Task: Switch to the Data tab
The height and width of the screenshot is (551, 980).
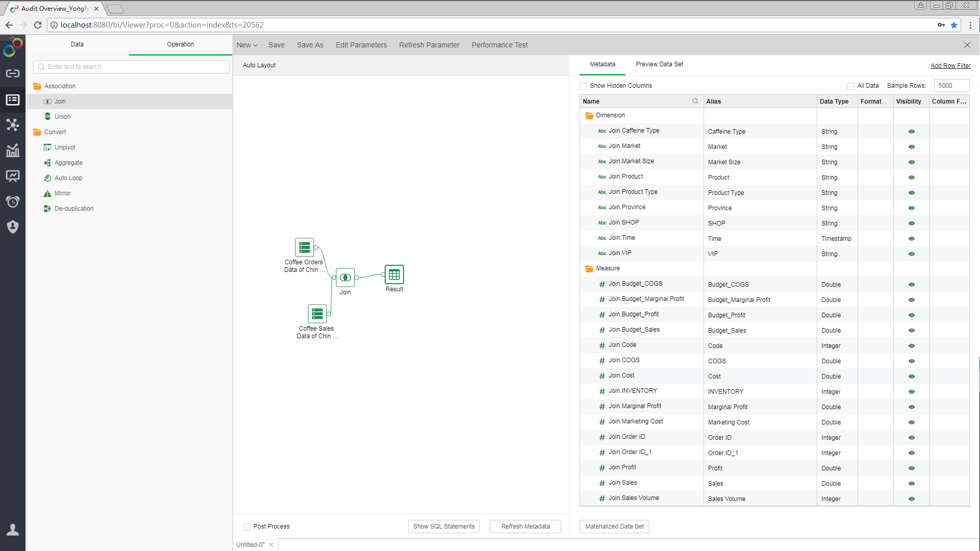Action: (x=77, y=44)
